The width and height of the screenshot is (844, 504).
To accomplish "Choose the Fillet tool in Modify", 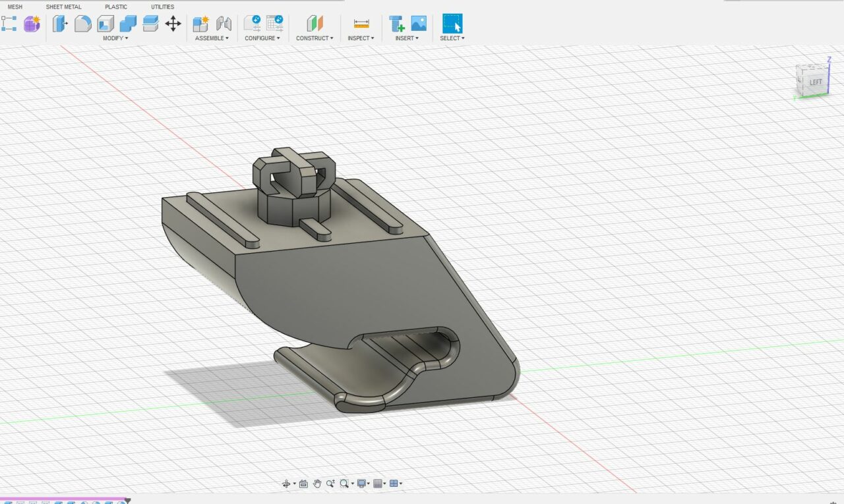I will click(x=83, y=24).
